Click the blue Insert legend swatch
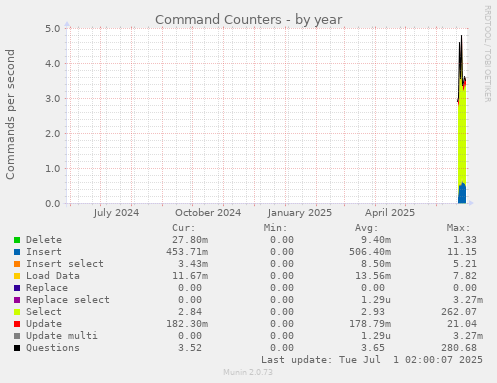Screen dimensions: 497x383 pyautogui.click(x=17, y=252)
